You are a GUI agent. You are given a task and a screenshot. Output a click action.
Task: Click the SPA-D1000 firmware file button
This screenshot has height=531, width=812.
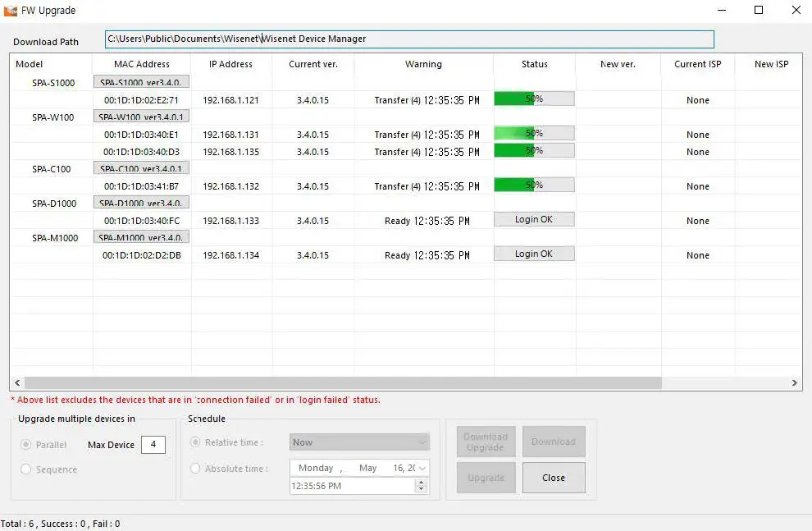[141, 203]
